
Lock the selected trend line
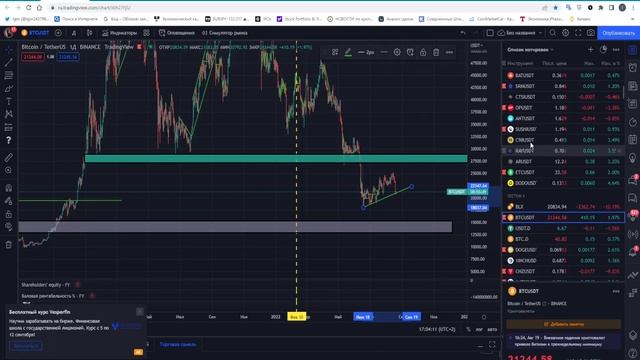[x=423, y=52]
